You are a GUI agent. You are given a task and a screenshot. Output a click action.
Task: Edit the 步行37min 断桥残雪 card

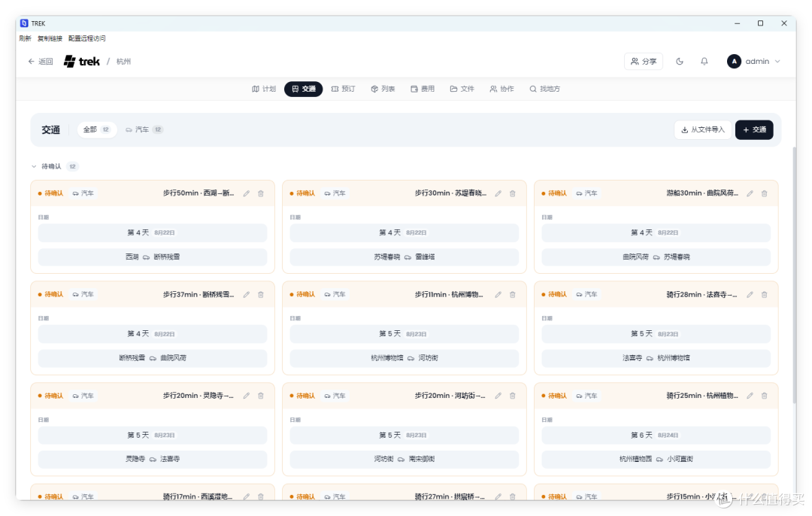click(x=247, y=294)
